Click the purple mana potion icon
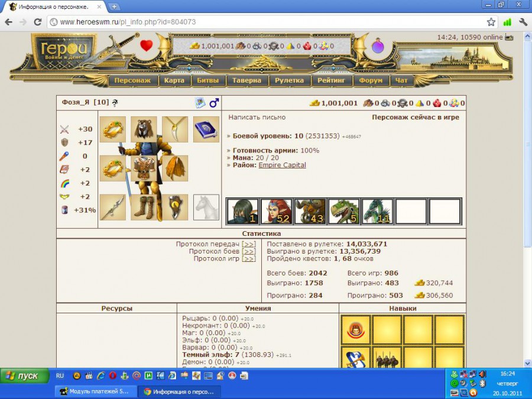Screen dimensions: 532x399 (x=377, y=45)
